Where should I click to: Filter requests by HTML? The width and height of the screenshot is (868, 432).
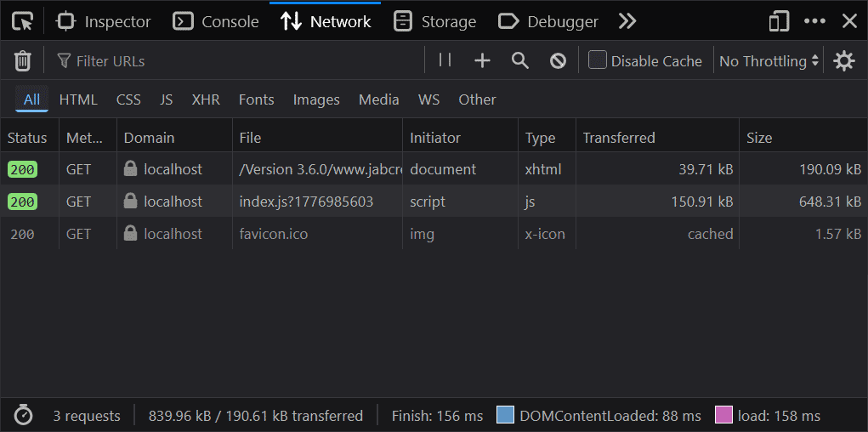tap(78, 99)
